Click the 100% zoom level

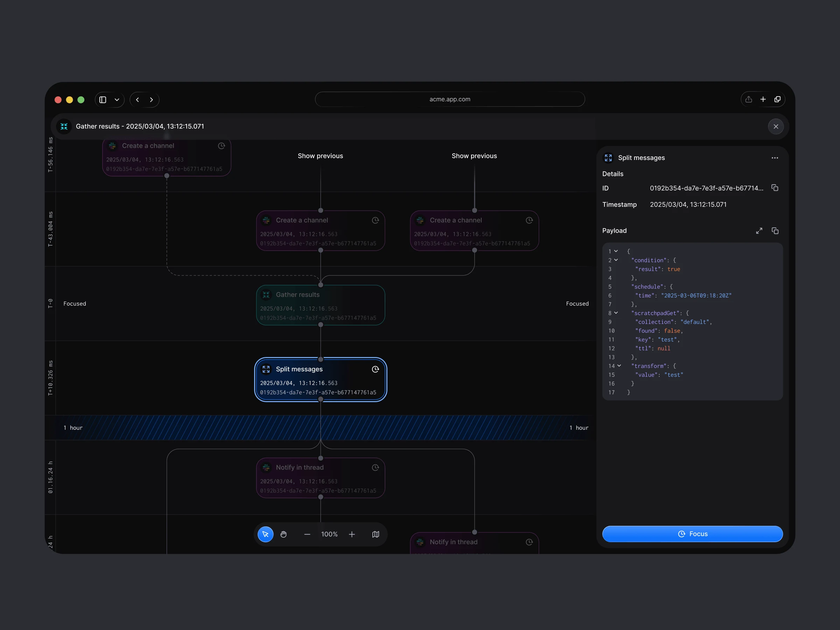point(329,534)
